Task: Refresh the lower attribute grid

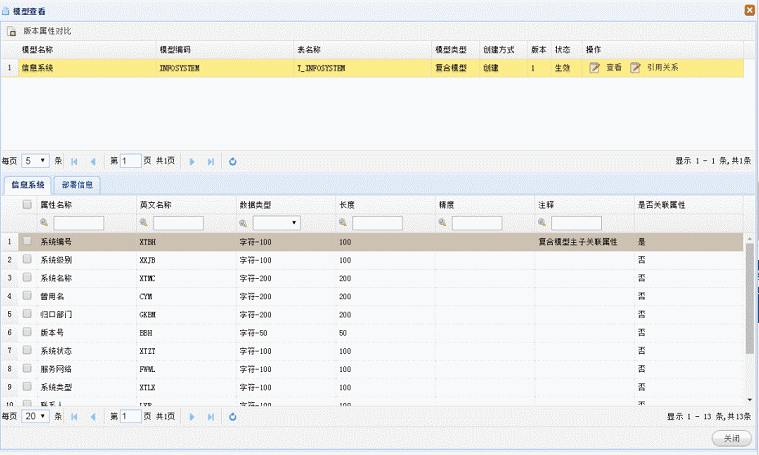Action: pyautogui.click(x=233, y=416)
